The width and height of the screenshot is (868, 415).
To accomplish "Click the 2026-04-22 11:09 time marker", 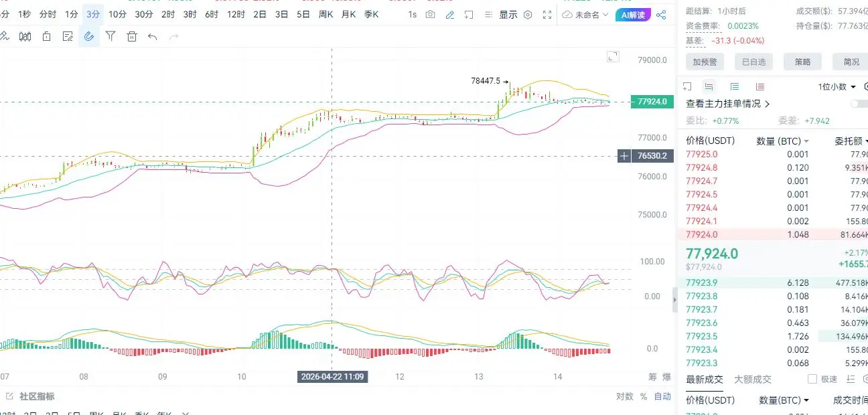I will (x=332, y=377).
